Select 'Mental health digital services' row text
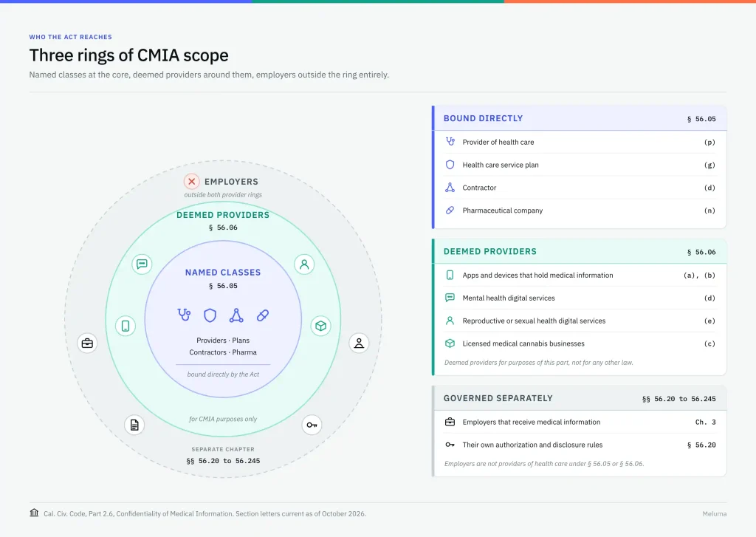This screenshot has width=756, height=537. coord(509,298)
